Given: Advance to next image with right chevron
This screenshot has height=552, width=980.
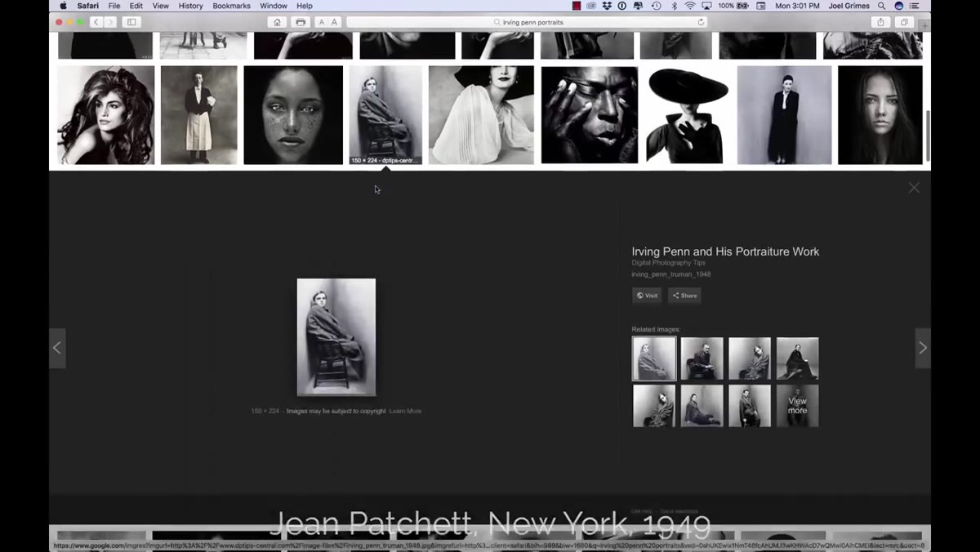Looking at the screenshot, I should tap(923, 348).
